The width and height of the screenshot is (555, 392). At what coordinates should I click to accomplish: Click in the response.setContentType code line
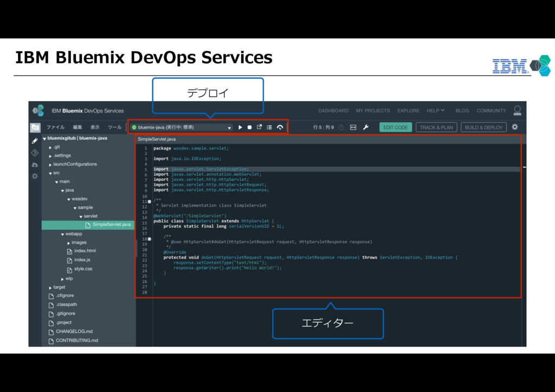[220, 263]
